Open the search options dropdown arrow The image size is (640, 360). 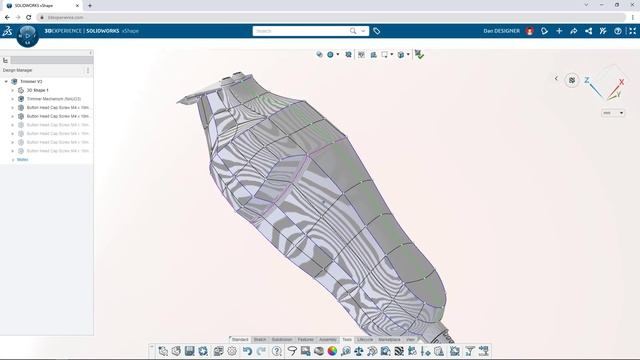(x=363, y=31)
